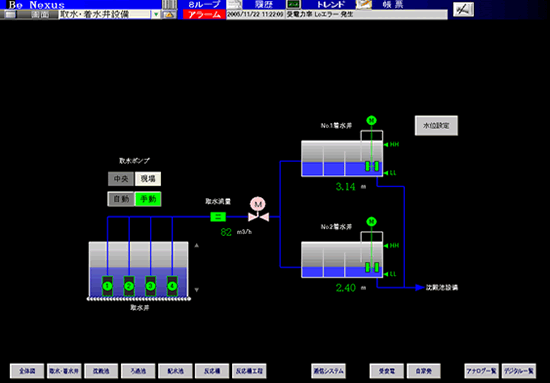
Task: Select intake pump number 3
Action: 150,286
